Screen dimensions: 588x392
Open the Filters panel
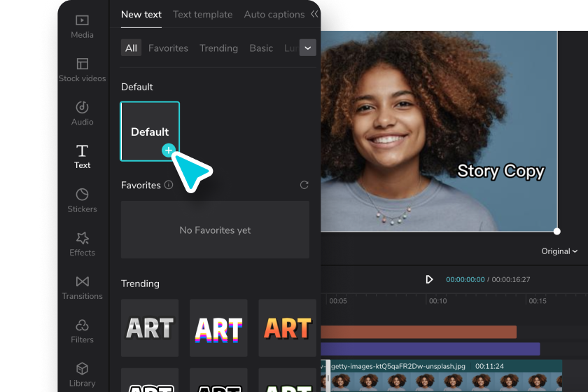click(82, 331)
